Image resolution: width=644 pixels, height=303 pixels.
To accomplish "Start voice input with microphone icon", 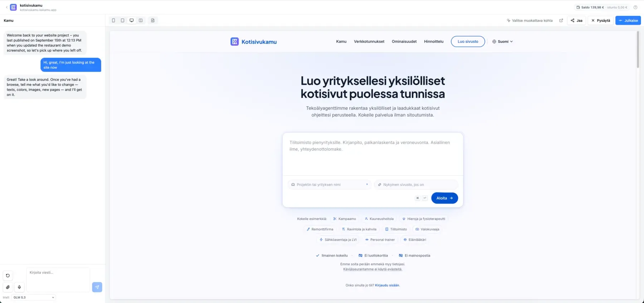I will pyautogui.click(x=19, y=287).
